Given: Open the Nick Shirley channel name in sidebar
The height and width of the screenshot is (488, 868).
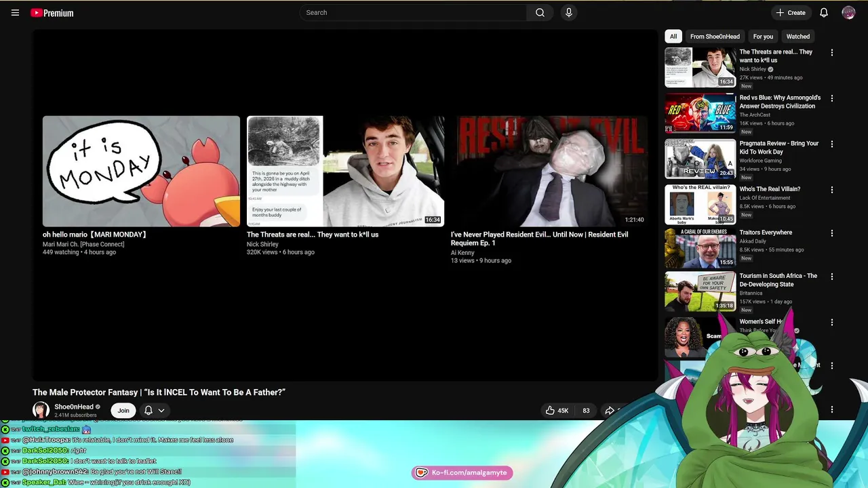Looking at the screenshot, I should point(753,69).
